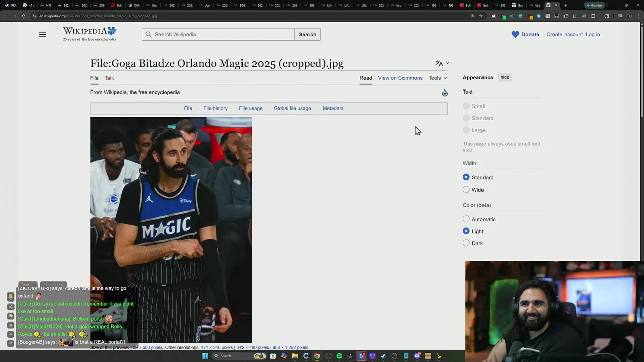
Task: Expand the Tools dropdown
Action: coord(438,78)
